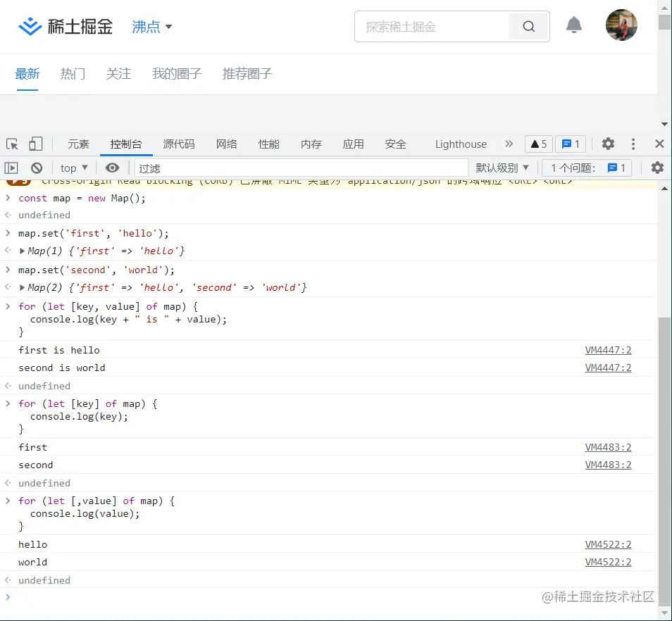
Task: Open the top context dropdown
Action: (x=74, y=168)
